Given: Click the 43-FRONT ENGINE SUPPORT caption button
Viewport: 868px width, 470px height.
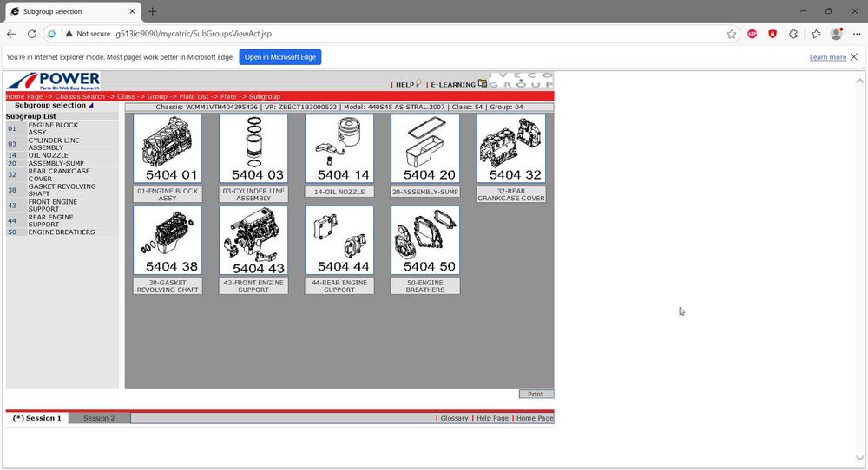Looking at the screenshot, I should (x=253, y=286).
